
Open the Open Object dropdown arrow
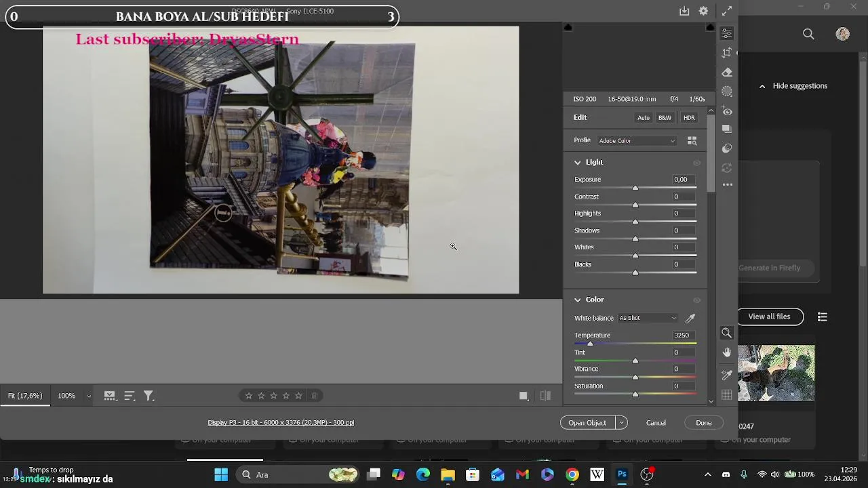click(x=621, y=422)
